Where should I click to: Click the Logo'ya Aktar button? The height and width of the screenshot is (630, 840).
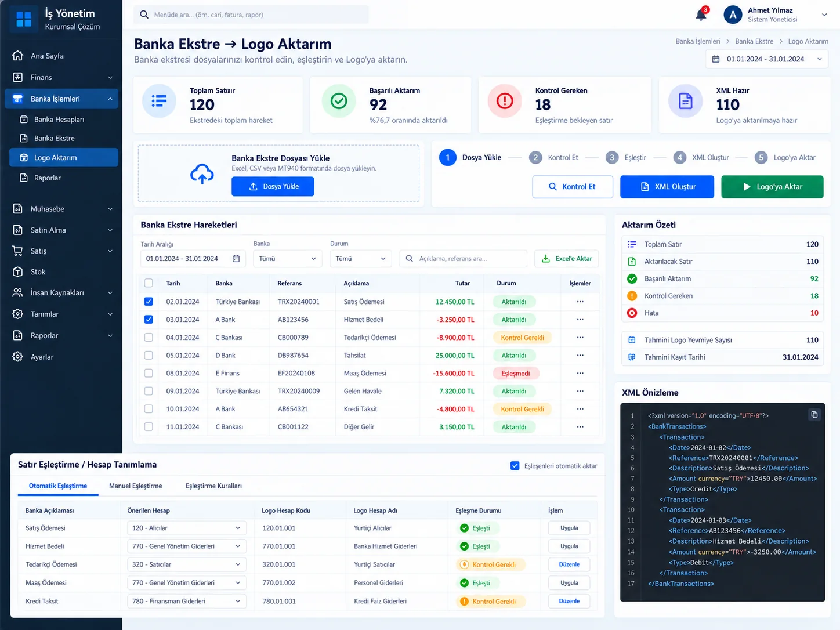(772, 187)
